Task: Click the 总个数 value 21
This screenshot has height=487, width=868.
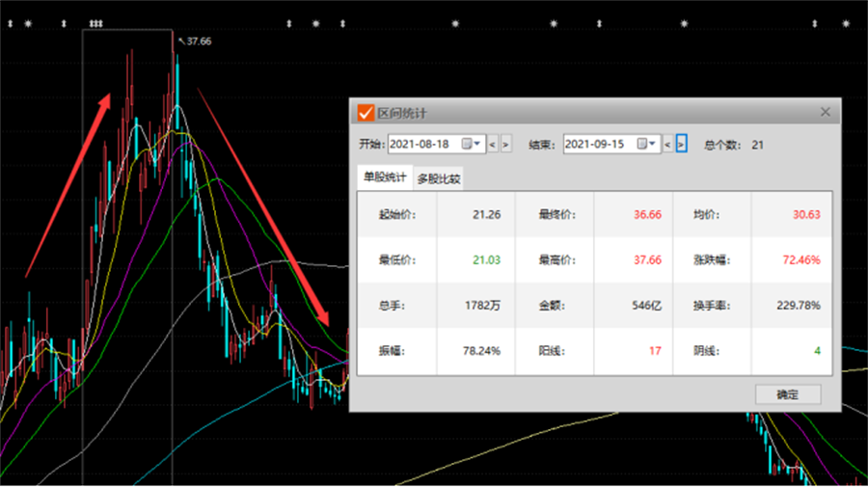Action: tap(757, 145)
